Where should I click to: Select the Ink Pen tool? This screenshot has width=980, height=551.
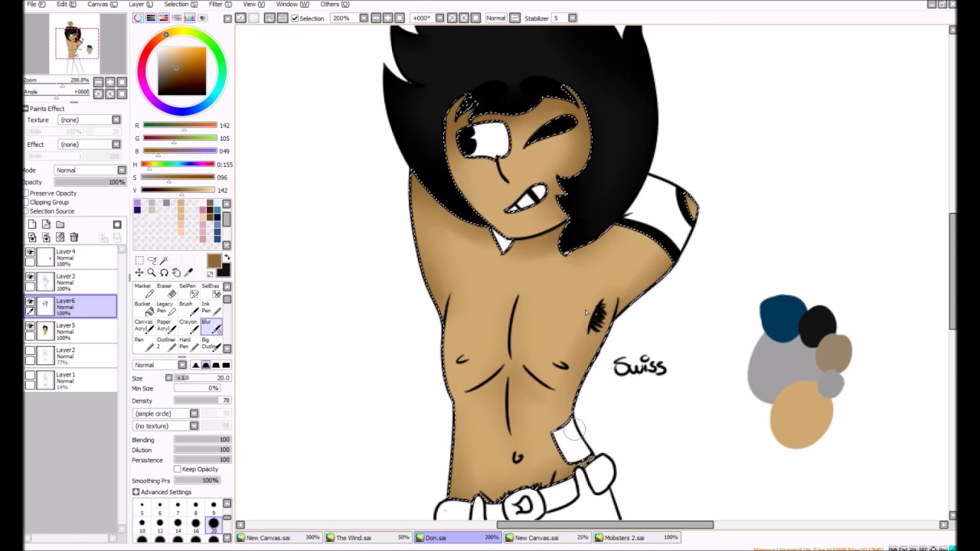[211, 308]
